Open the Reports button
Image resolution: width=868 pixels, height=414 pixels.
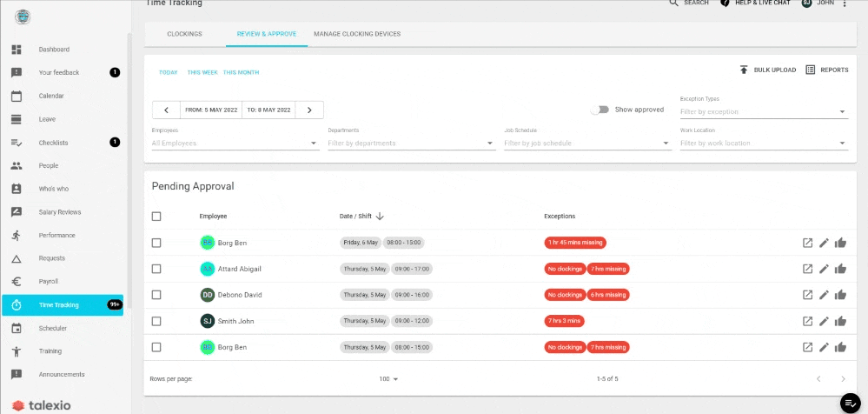(x=827, y=70)
